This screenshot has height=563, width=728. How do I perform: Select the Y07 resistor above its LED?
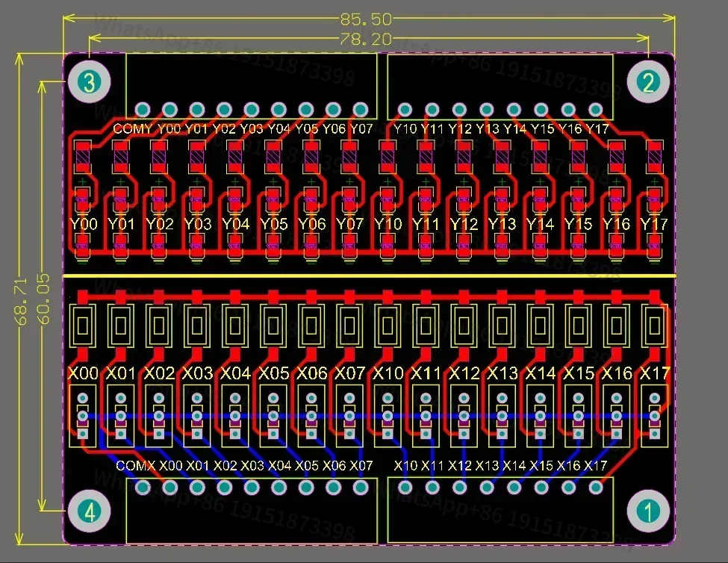(349, 155)
